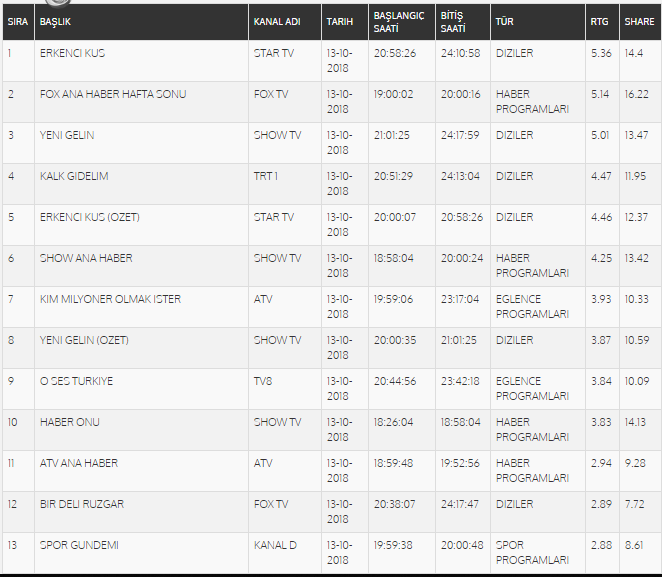The height and width of the screenshot is (577, 662).
Task: Click RTG value 5.01
Action: 600,135
